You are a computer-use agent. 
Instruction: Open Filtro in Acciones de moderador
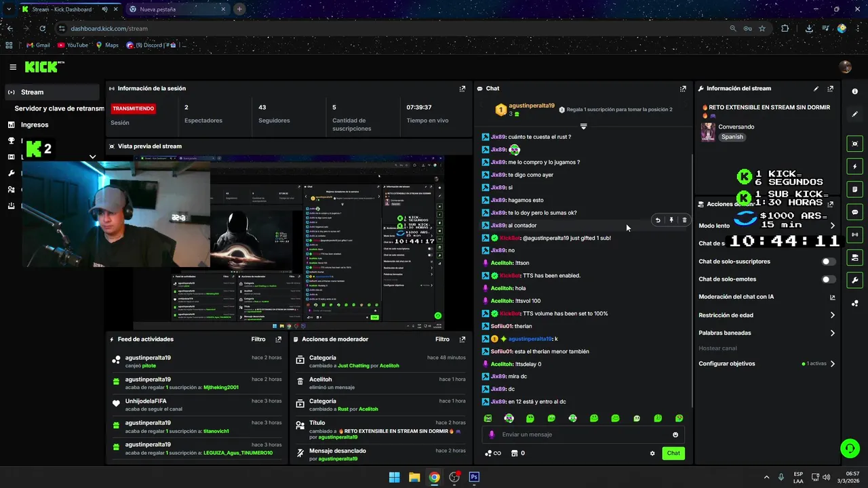(442, 339)
